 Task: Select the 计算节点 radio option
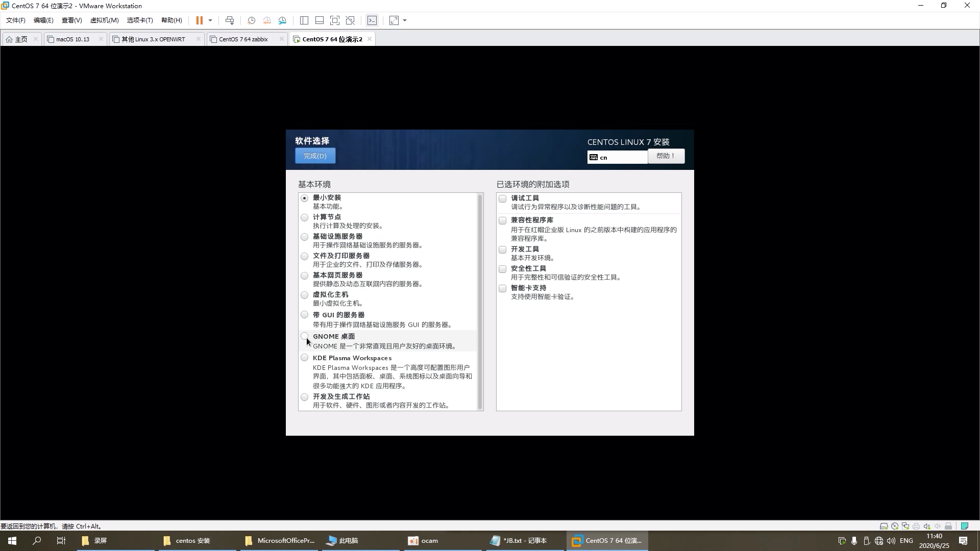click(305, 217)
